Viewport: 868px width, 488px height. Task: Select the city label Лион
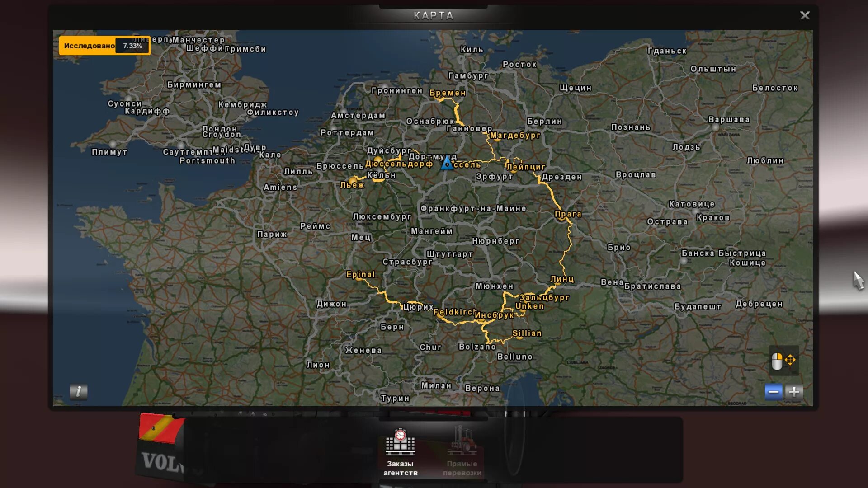[318, 365]
